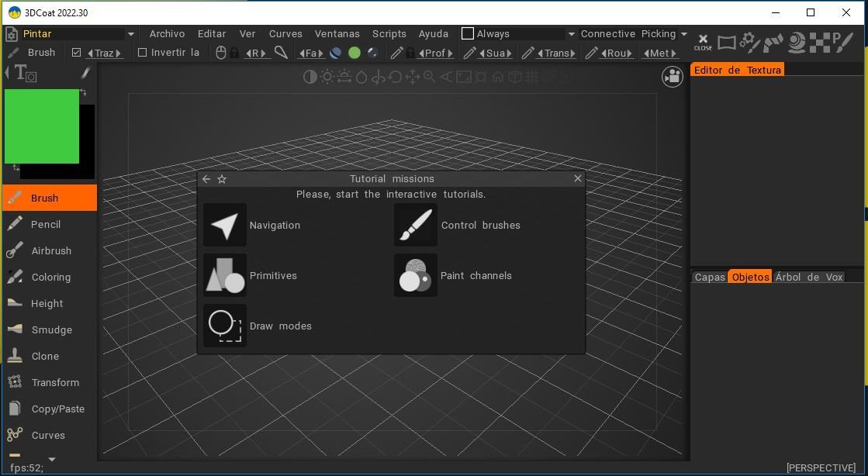Screen dimensions: 868x476
Task: Open the Archivo menu
Action: 167,34
